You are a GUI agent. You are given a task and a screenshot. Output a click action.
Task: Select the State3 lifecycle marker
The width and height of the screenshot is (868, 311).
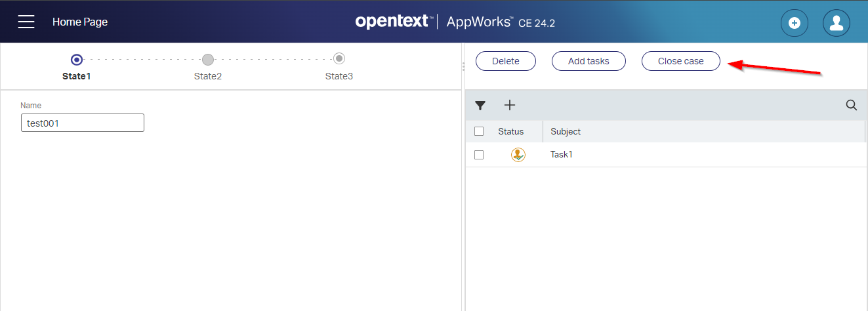[x=339, y=59]
